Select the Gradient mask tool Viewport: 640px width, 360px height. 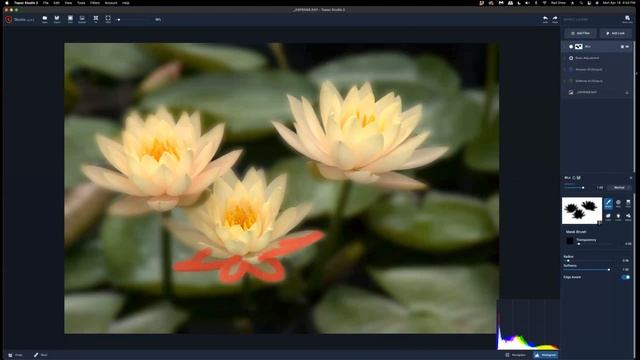(x=628, y=203)
